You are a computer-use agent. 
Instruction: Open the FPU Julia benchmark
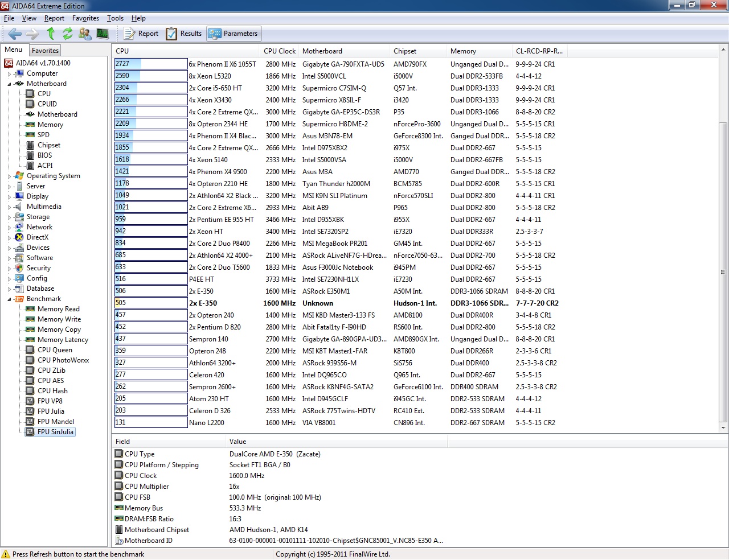(51, 411)
